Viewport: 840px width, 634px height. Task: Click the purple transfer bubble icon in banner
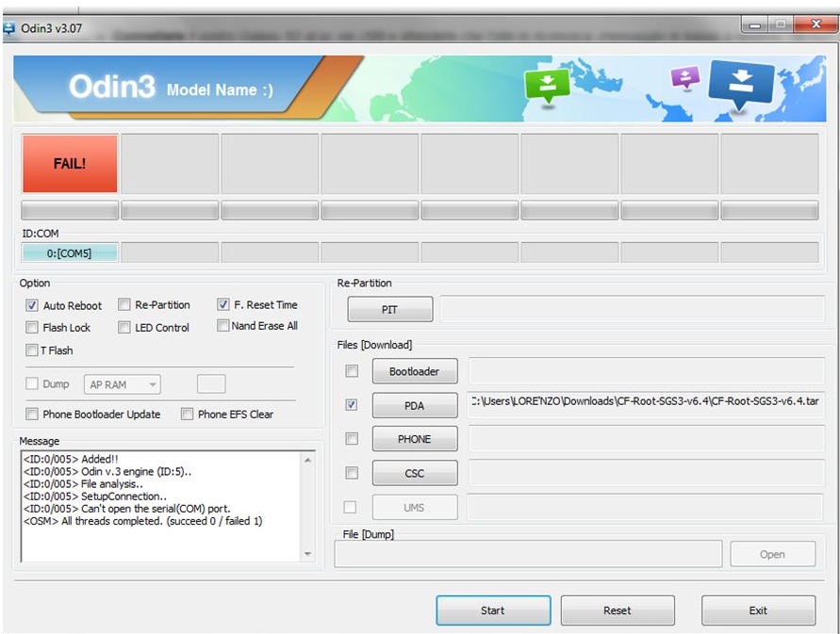click(685, 77)
